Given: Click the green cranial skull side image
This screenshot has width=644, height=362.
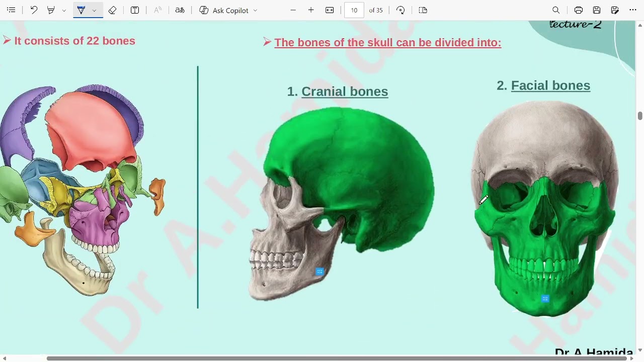Looking at the screenshot, I should (342, 204).
